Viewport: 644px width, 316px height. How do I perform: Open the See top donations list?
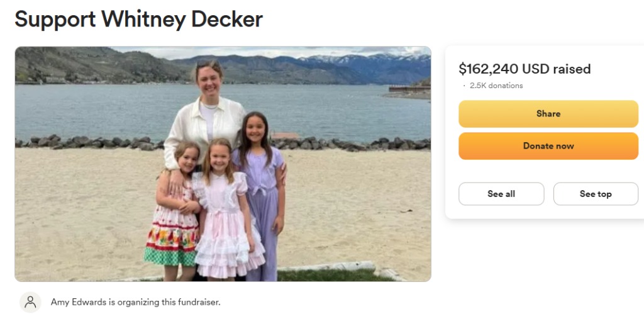[596, 194]
